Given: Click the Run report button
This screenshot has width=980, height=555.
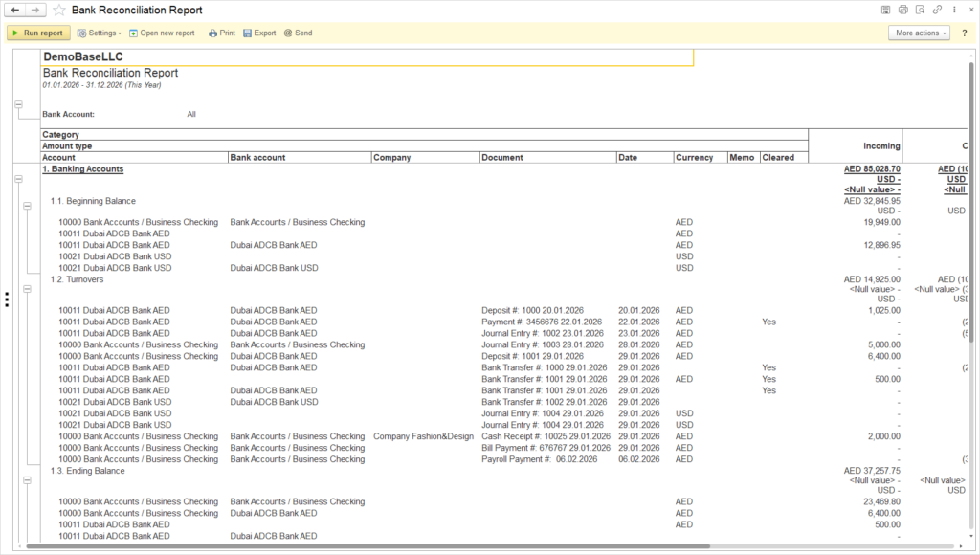Looking at the screenshot, I should coord(38,33).
